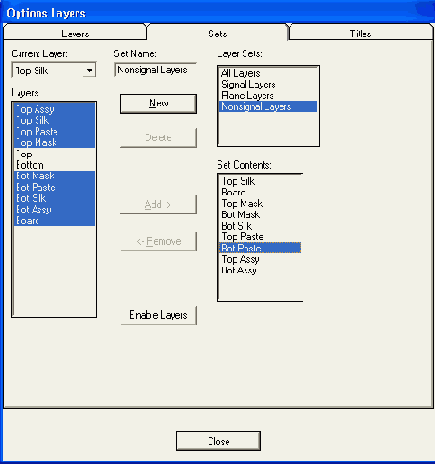This screenshot has height=464, width=435.
Task: Click the Enable Layers button
Action: [158, 315]
